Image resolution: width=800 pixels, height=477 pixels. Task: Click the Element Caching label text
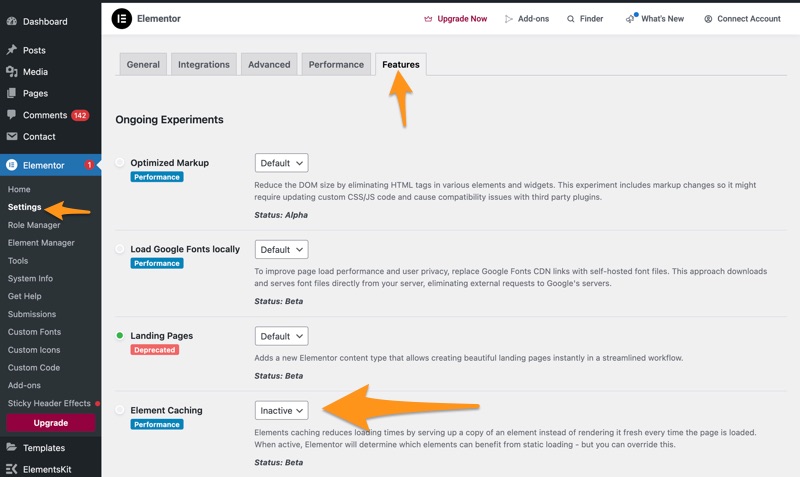(166, 410)
